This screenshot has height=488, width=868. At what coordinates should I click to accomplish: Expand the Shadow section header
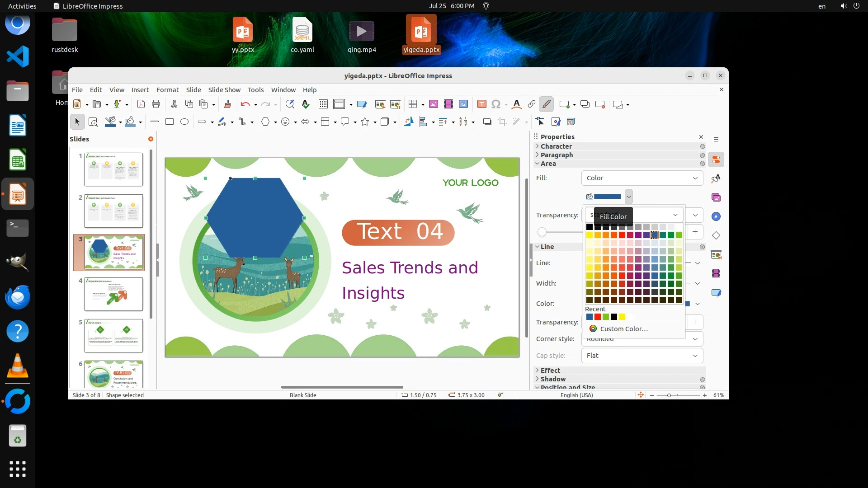pyautogui.click(x=553, y=379)
